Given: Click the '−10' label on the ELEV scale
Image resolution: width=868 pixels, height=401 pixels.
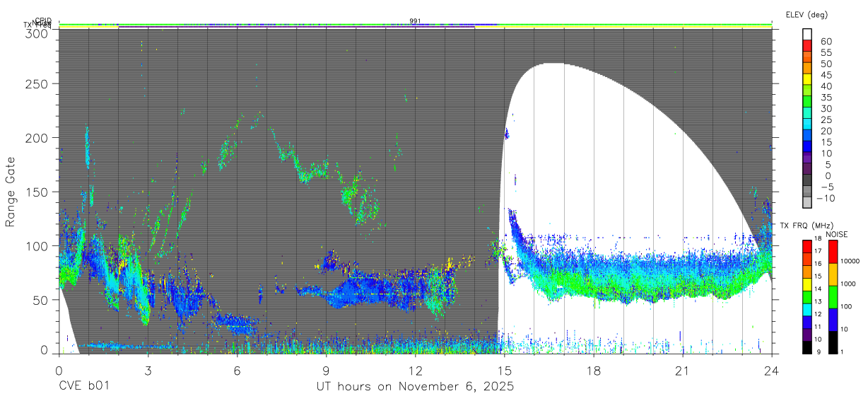Looking at the screenshot, I should click(x=826, y=198).
